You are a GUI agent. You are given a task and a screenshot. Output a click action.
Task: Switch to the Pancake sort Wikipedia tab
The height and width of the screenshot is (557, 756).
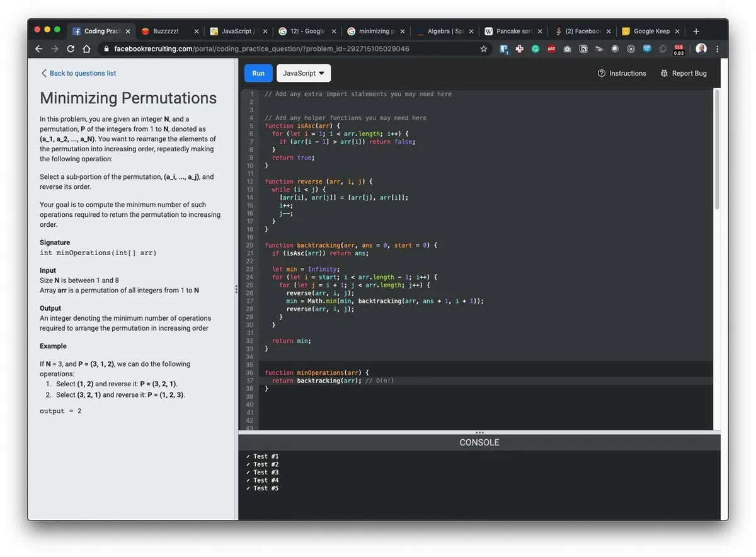[x=509, y=32]
